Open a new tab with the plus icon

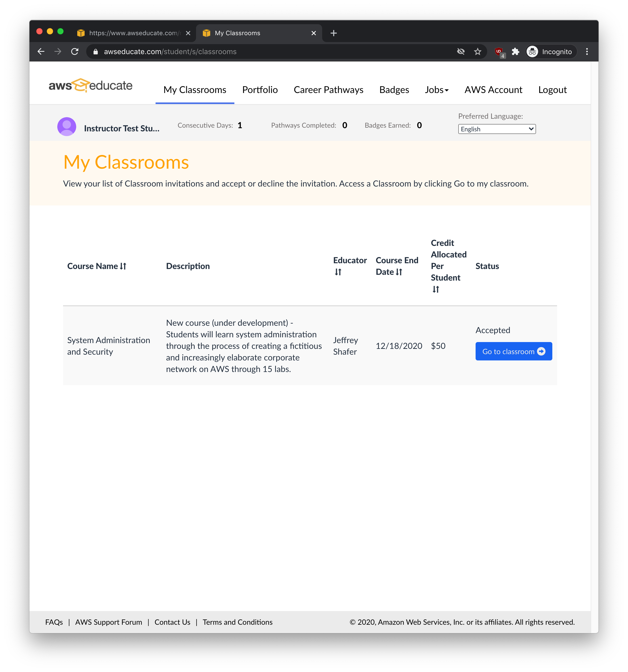point(333,33)
